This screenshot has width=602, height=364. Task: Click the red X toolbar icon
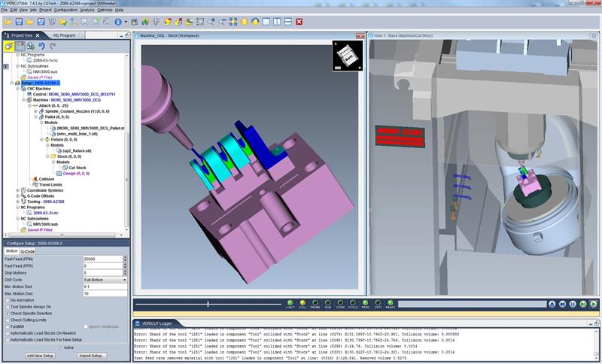[x=299, y=22]
